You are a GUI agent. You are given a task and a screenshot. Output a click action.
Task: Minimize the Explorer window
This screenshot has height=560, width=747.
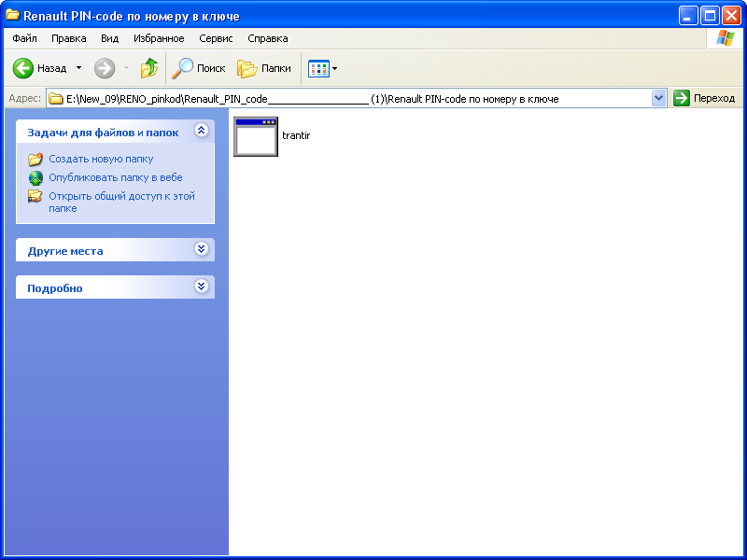(688, 16)
